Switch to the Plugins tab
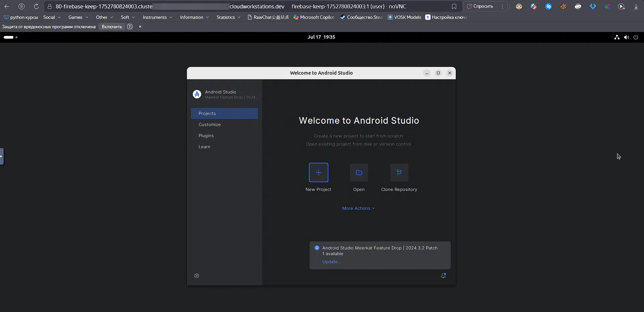Image resolution: width=644 pixels, height=312 pixels. click(x=225, y=135)
